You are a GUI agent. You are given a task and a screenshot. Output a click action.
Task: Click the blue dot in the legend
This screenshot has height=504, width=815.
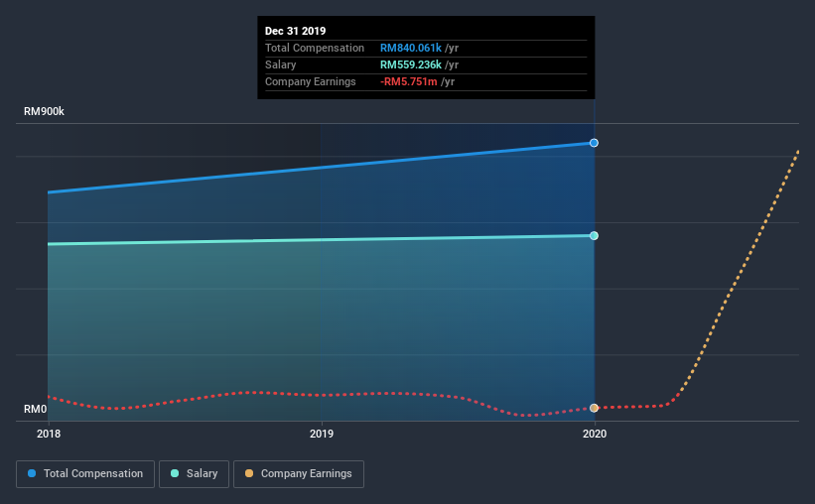pyautogui.click(x=32, y=473)
